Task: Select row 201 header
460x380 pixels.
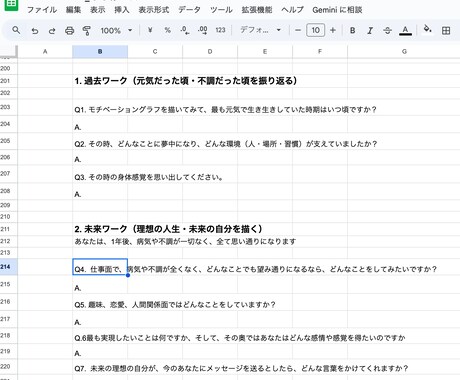Action: pyautogui.click(x=9, y=81)
